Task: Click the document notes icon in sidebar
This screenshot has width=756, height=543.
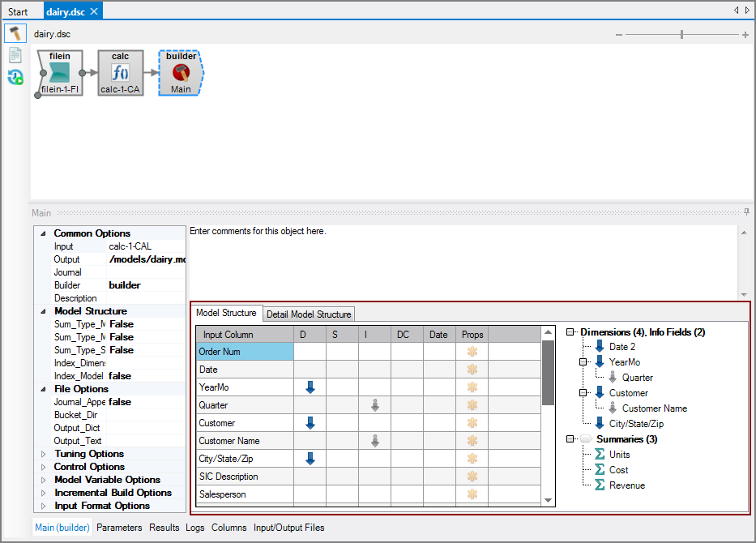Action: click(15, 55)
